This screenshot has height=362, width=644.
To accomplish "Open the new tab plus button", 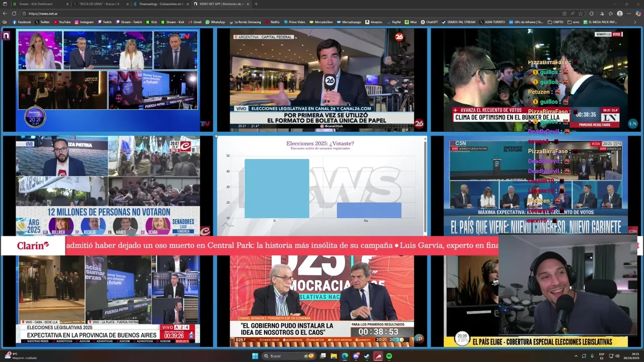I will click(x=256, y=4).
